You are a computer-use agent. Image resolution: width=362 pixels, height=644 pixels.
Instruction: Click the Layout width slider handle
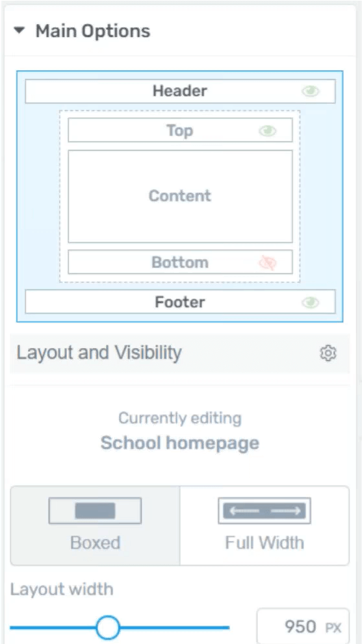108,627
